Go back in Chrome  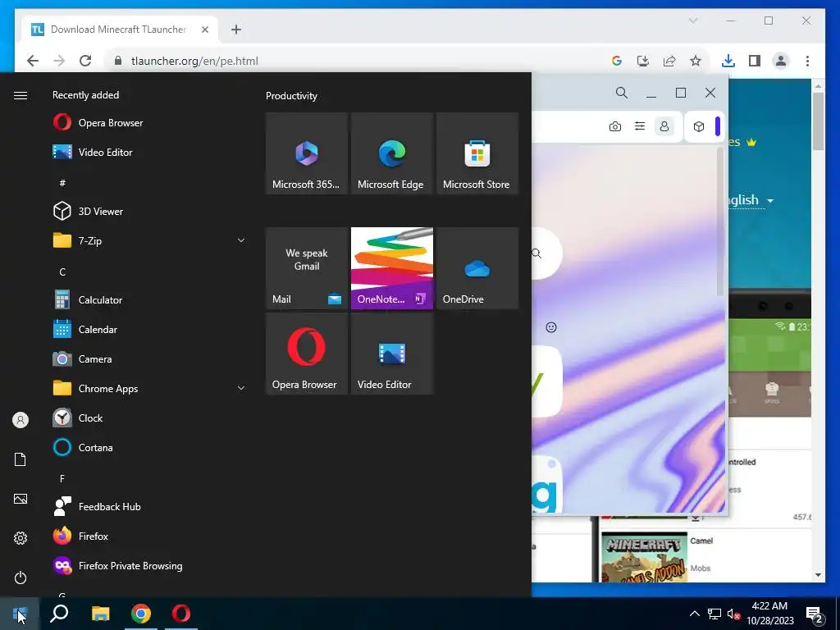[x=33, y=61]
